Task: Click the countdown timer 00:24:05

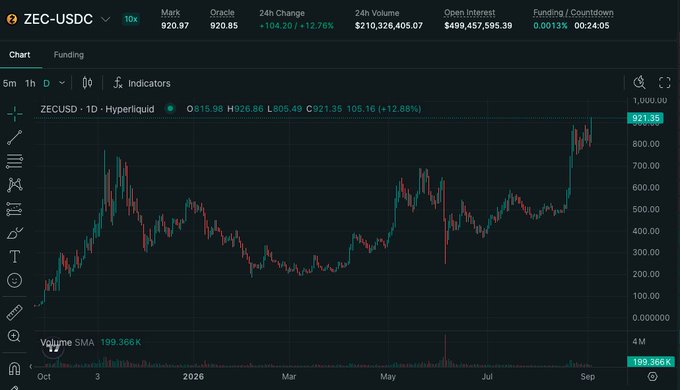Action: click(x=592, y=26)
